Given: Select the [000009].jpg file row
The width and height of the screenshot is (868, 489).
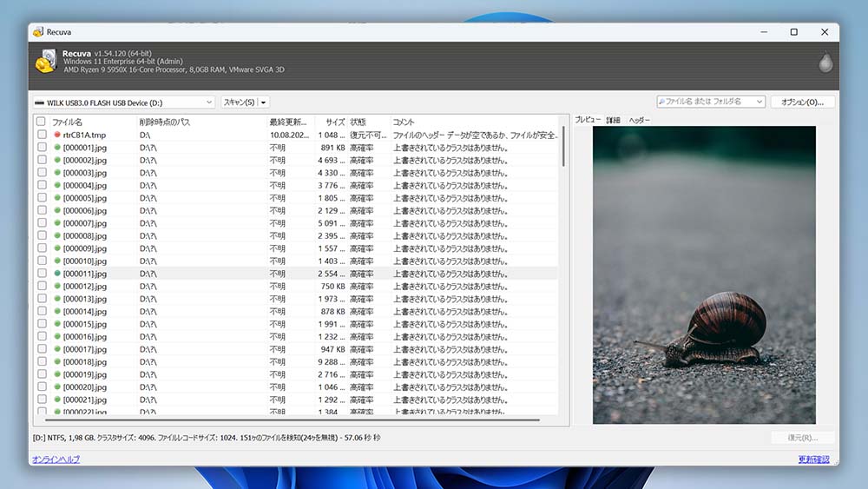Looking at the screenshot, I should [x=296, y=248].
